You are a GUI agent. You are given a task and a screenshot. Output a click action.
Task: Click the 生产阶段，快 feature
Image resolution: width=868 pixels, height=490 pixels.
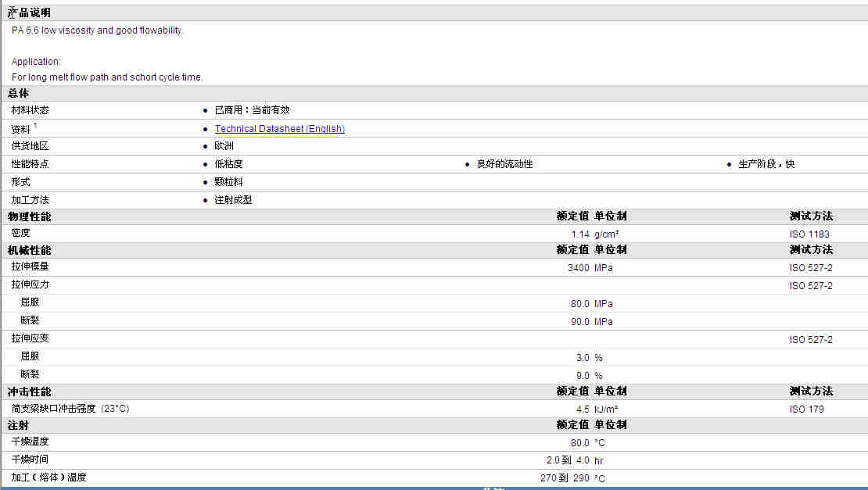pos(766,164)
